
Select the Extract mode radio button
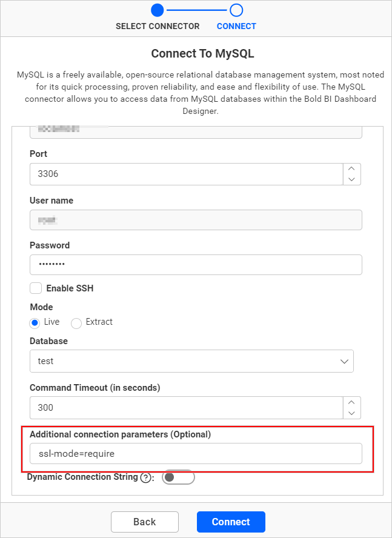click(76, 323)
